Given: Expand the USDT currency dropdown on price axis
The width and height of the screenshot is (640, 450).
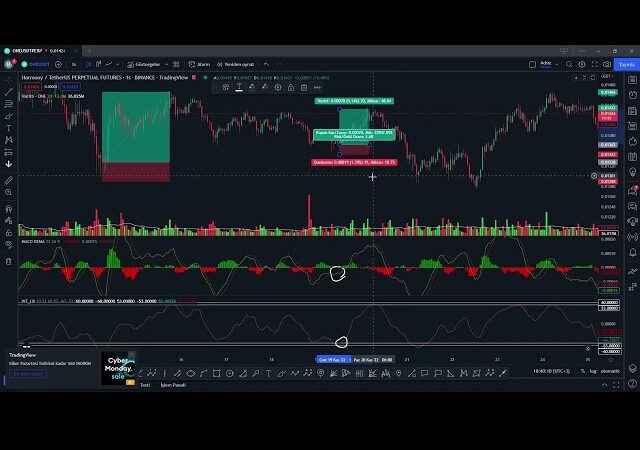Looking at the screenshot, I should [607, 76].
